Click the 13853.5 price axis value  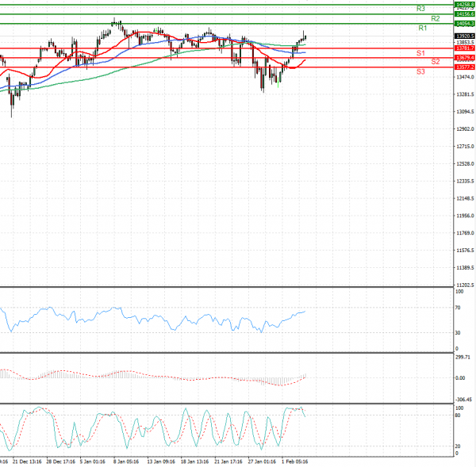pyautogui.click(x=465, y=43)
